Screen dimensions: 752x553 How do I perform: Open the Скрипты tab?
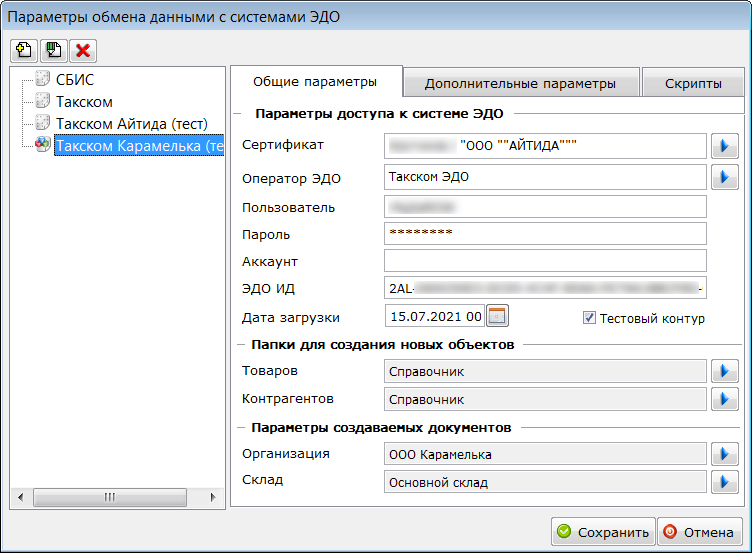(693, 84)
